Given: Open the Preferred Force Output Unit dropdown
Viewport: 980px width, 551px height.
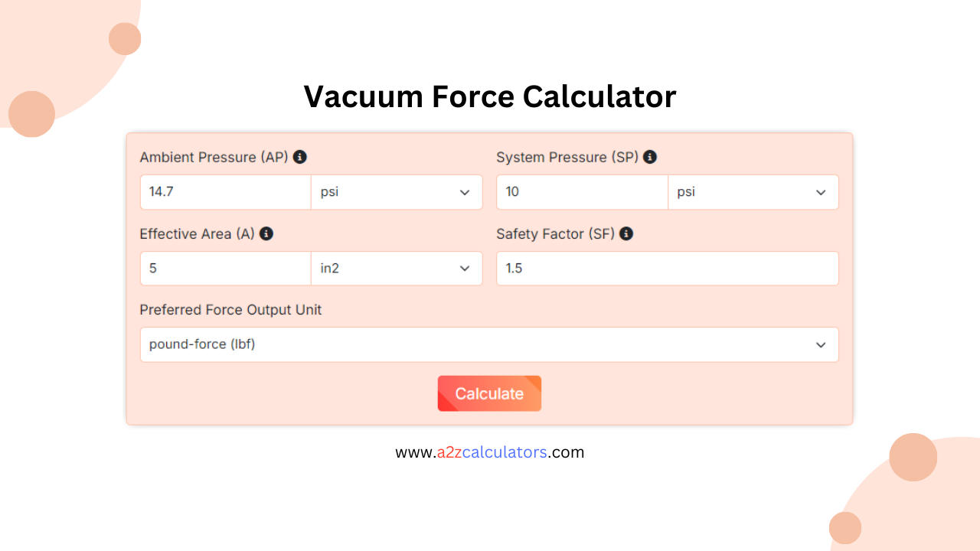Looking at the screenshot, I should (489, 344).
